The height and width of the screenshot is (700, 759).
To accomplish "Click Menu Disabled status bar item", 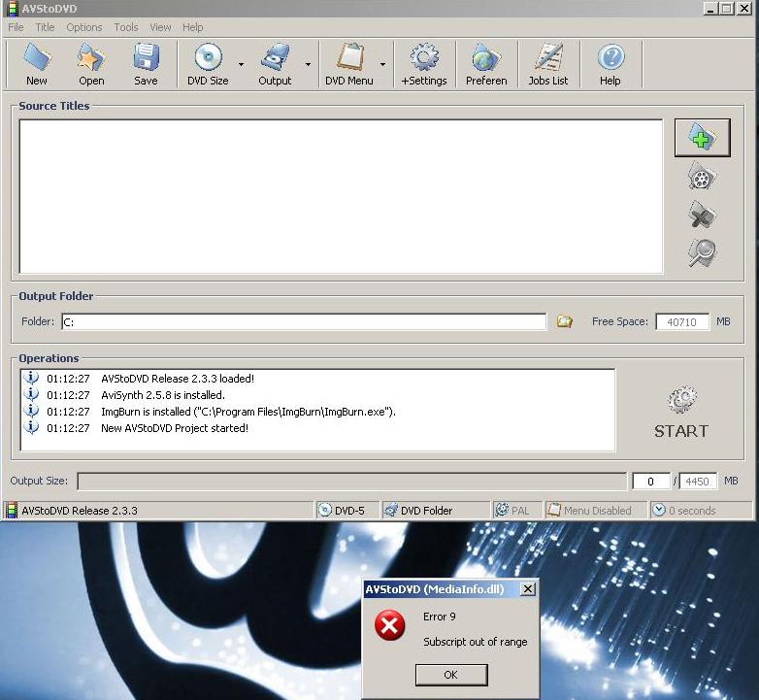I will pyautogui.click(x=596, y=511).
